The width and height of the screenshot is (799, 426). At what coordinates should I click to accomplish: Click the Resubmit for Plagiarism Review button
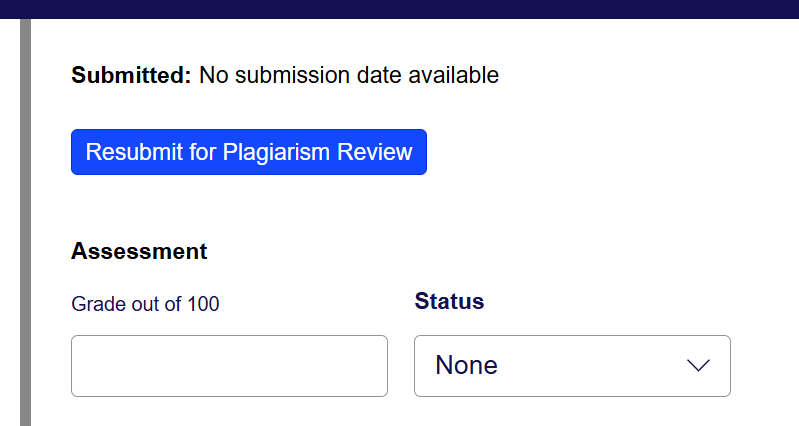click(x=249, y=152)
